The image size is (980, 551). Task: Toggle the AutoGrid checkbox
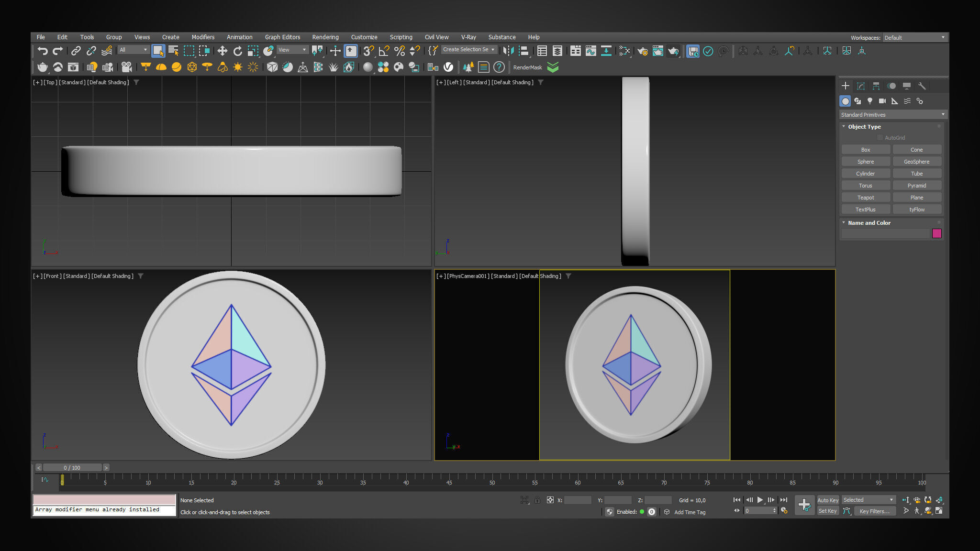(880, 138)
